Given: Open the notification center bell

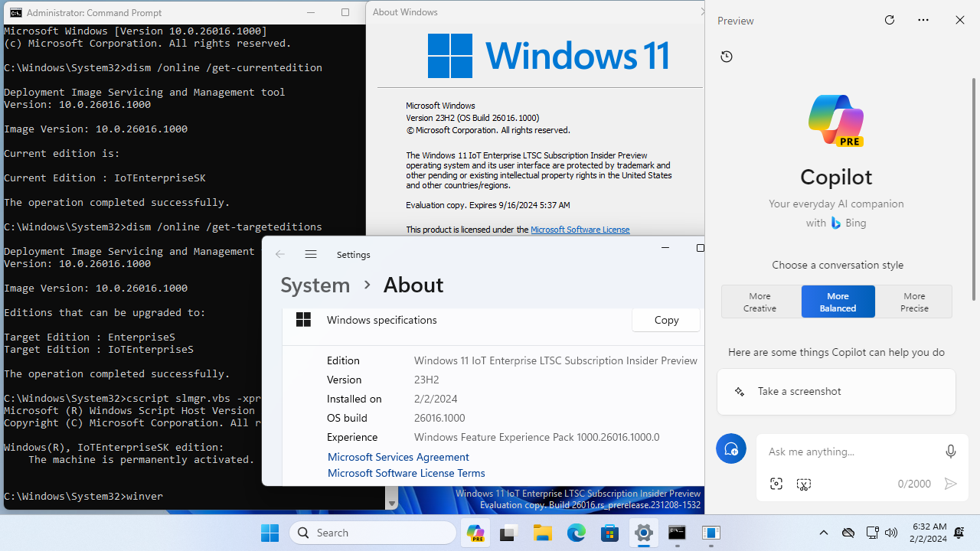Looking at the screenshot, I should coord(959,533).
